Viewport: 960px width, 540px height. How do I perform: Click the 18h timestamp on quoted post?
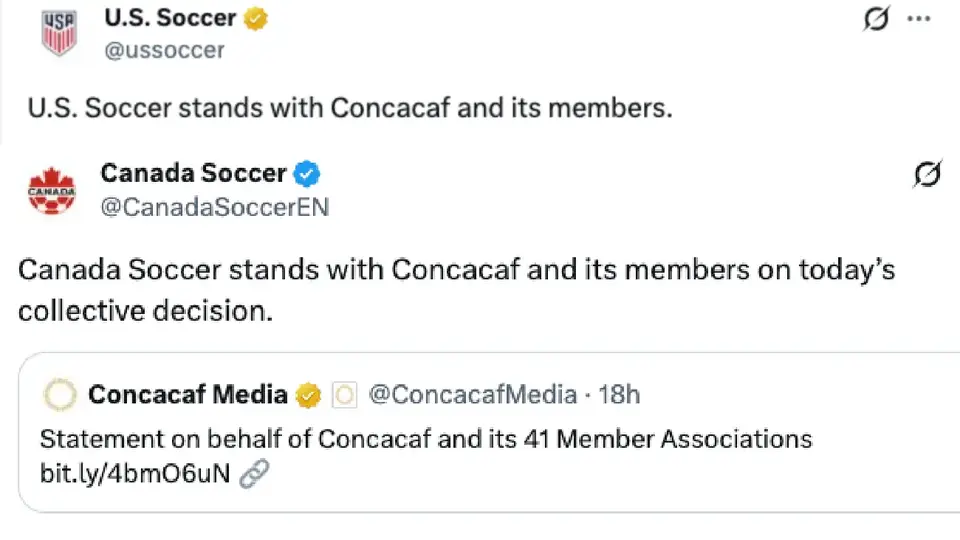pyautogui.click(x=619, y=395)
